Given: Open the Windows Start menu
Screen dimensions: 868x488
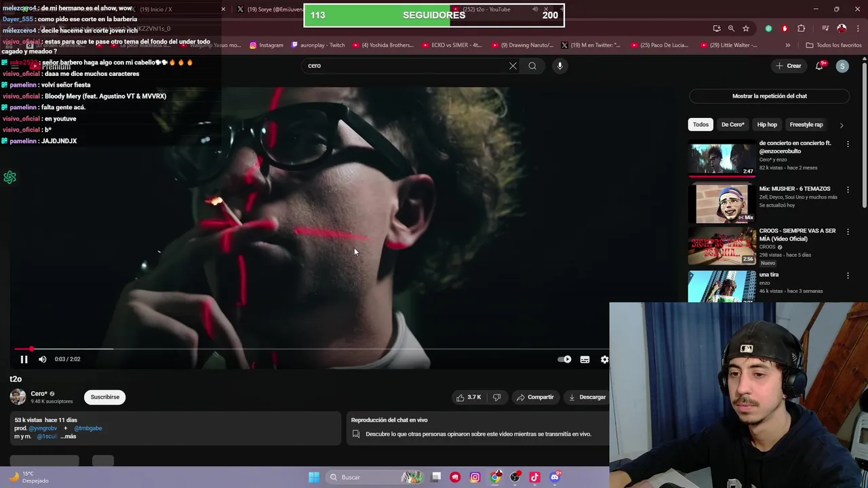Looking at the screenshot, I should 314,477.
